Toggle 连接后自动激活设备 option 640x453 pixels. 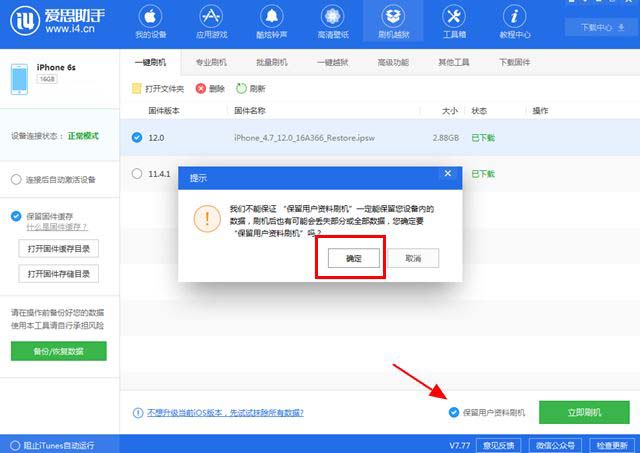coord(16,180)
